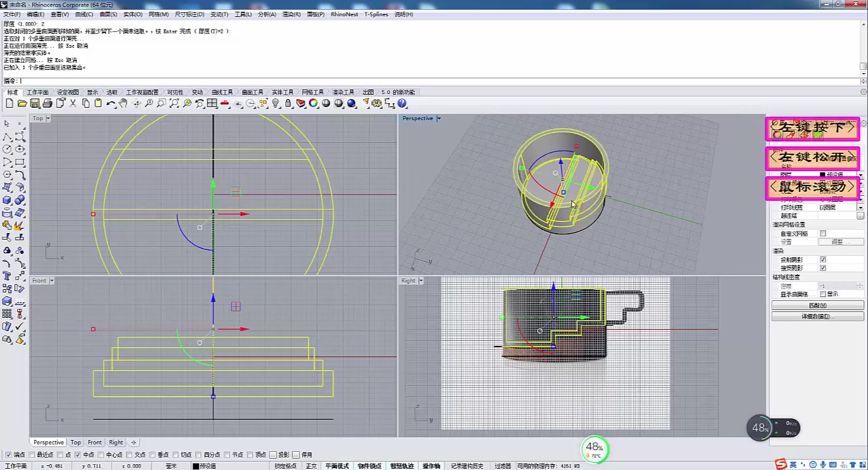Viewport: 868px width, 470px height.
Task: Open the Right viewport title dropdown
Action: coord(421,281)
